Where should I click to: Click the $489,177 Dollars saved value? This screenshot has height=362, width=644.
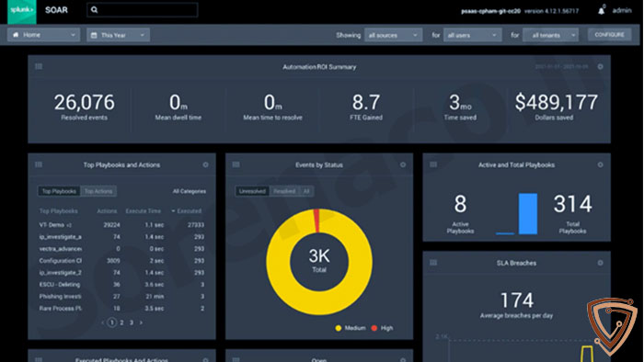point(557,102)
